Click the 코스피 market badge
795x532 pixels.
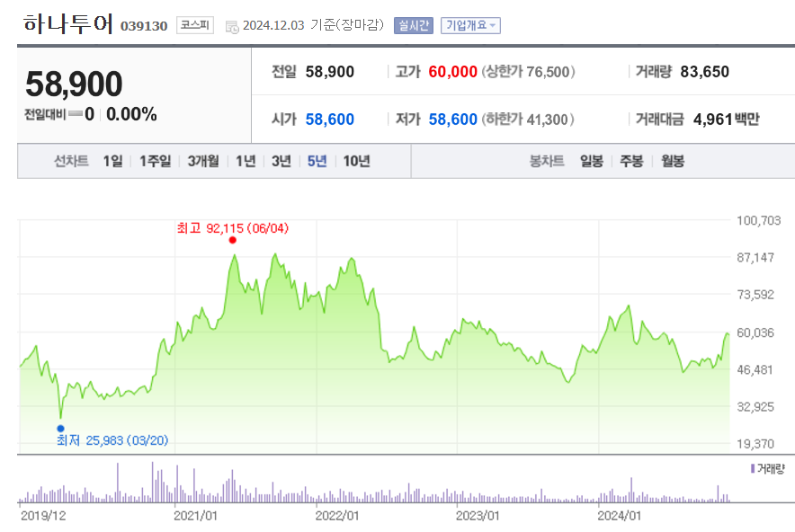pos(195,25)
